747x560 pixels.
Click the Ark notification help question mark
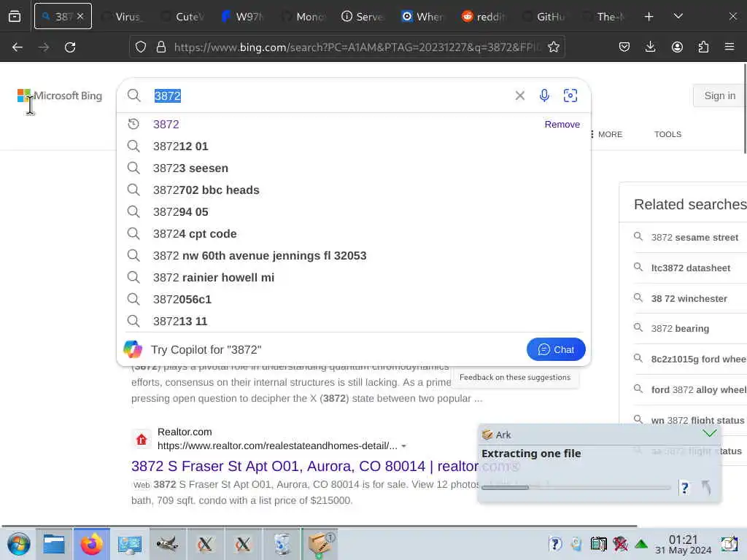pos(684,488)
